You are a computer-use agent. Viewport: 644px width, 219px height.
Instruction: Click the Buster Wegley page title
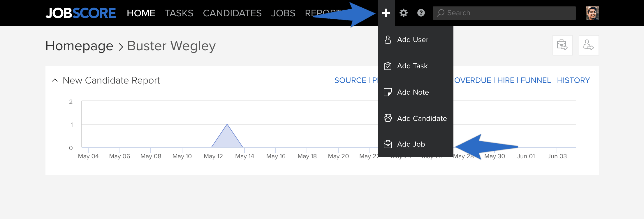pos(171,46)
